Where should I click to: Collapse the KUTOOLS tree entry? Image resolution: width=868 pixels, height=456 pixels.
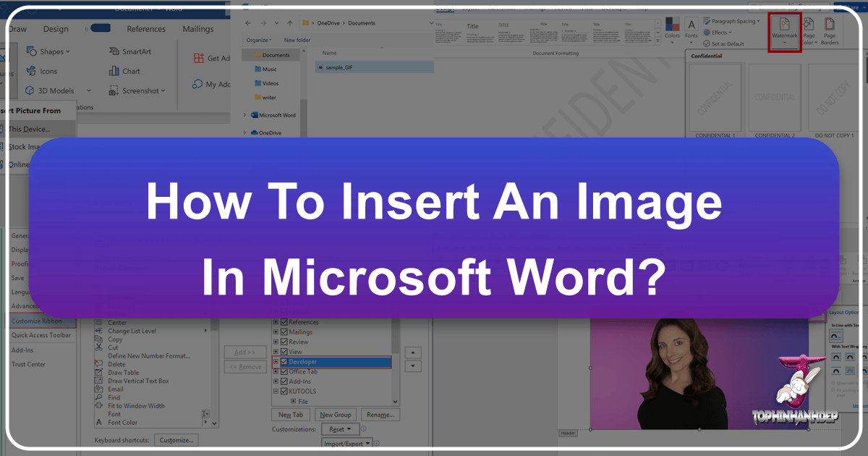click(x=276, y=391)
